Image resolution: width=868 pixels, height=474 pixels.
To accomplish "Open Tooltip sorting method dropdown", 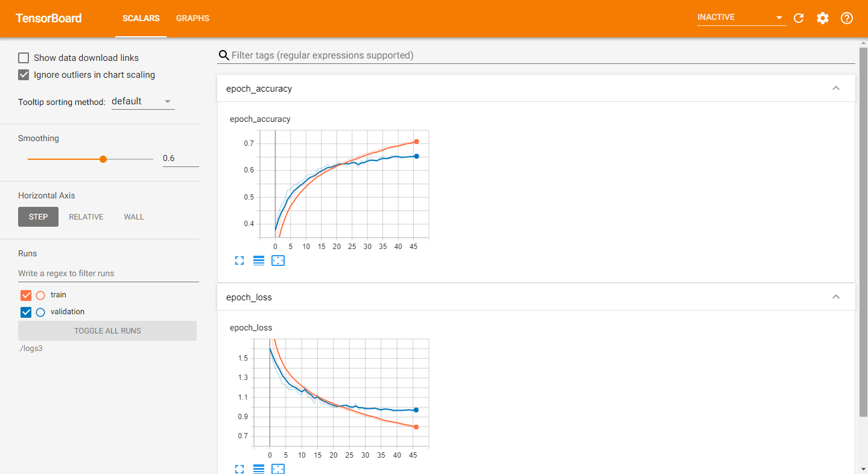I will coord(143,101).
